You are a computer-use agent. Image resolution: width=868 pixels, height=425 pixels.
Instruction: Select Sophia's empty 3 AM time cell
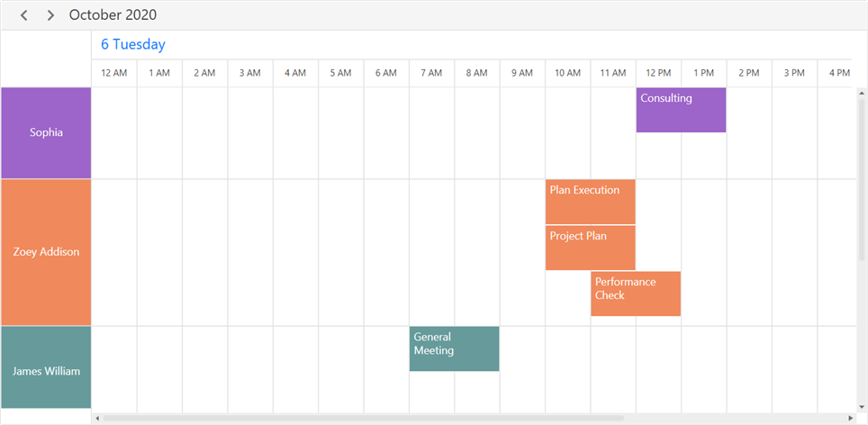point(250,132)
